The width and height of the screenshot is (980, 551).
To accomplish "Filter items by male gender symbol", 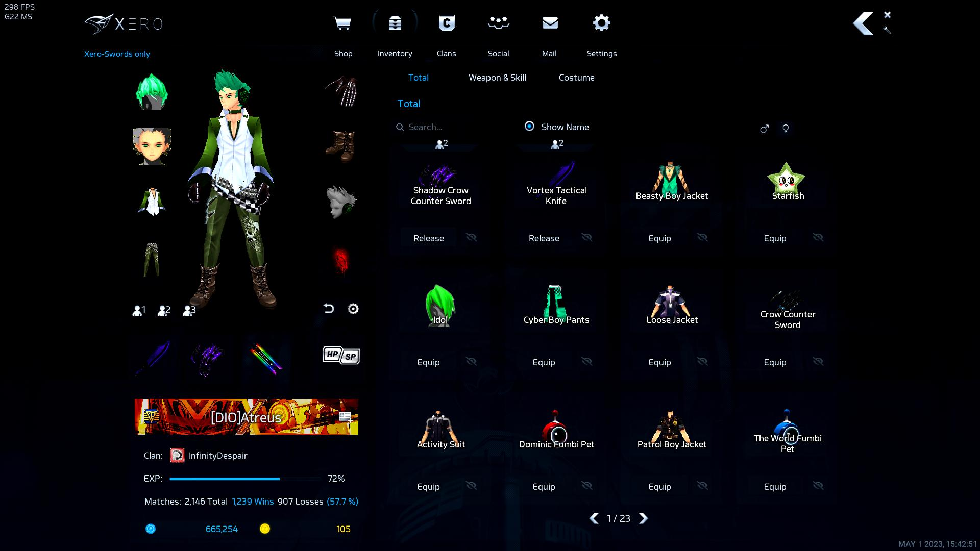I will click(764, 129).
